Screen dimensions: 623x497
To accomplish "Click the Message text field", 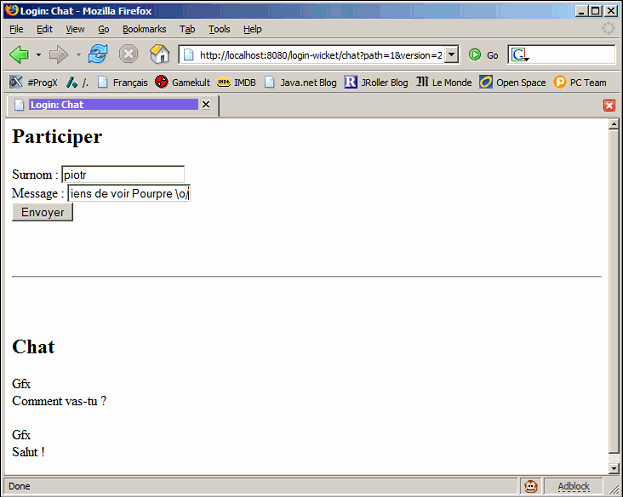I will (x=129, y=193).
